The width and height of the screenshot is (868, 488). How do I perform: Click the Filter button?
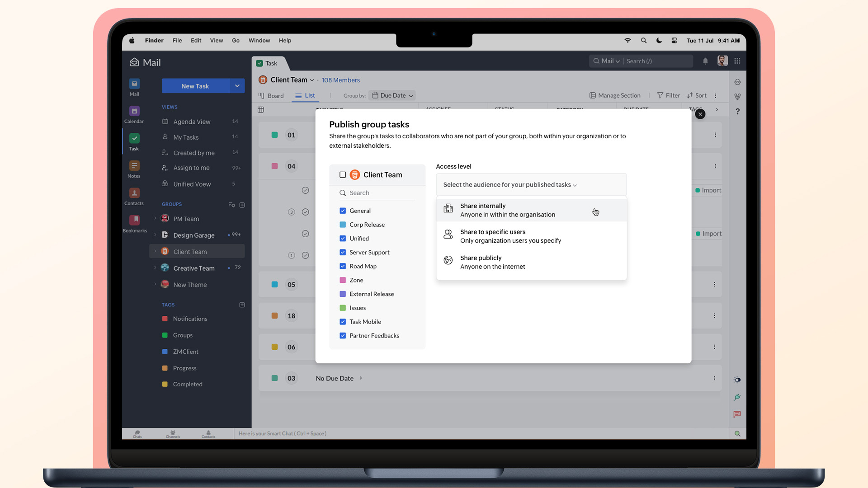[x=669, y=95]
